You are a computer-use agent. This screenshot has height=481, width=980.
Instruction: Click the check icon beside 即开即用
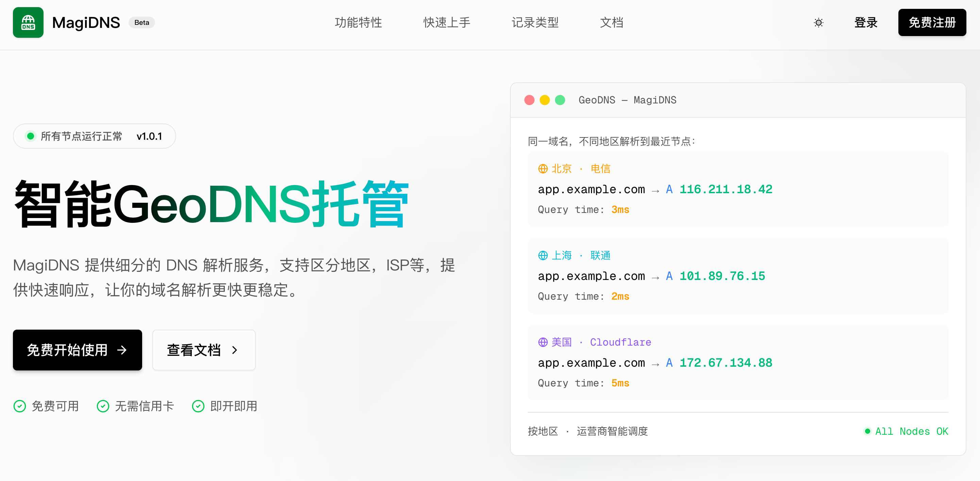click(x=198, y=406)
